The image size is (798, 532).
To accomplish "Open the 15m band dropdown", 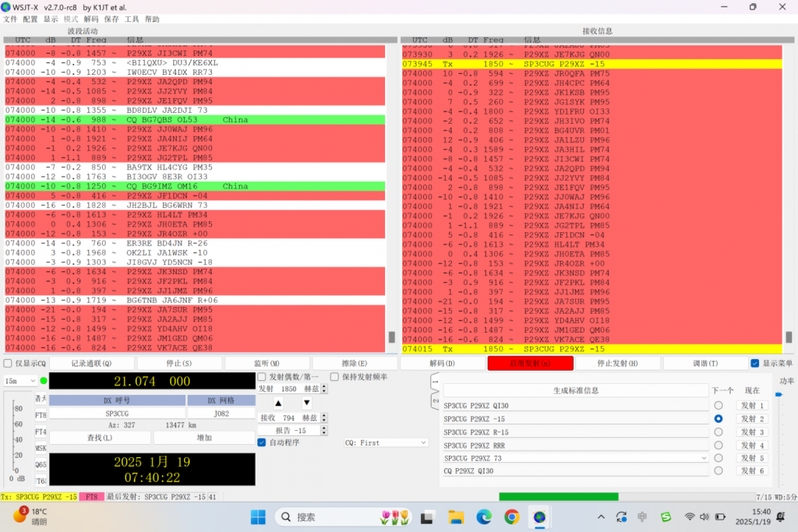I will click(x=20, y=381).
